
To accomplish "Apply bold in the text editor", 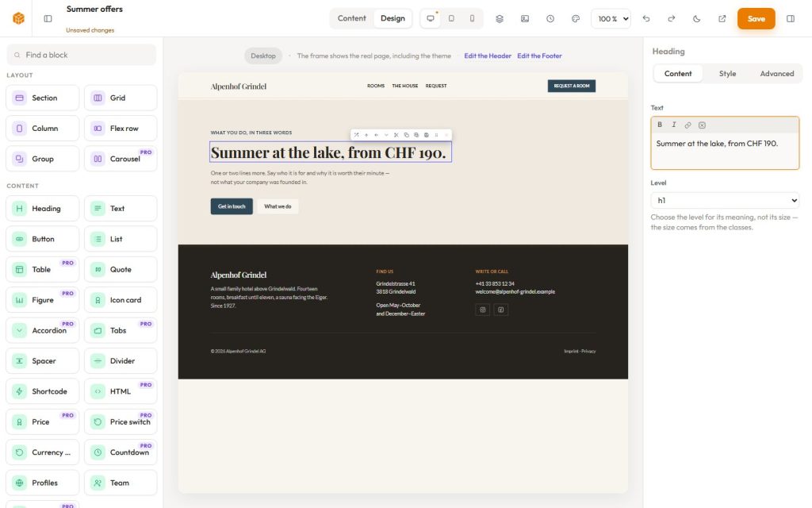I will click(x=660, y=125).
